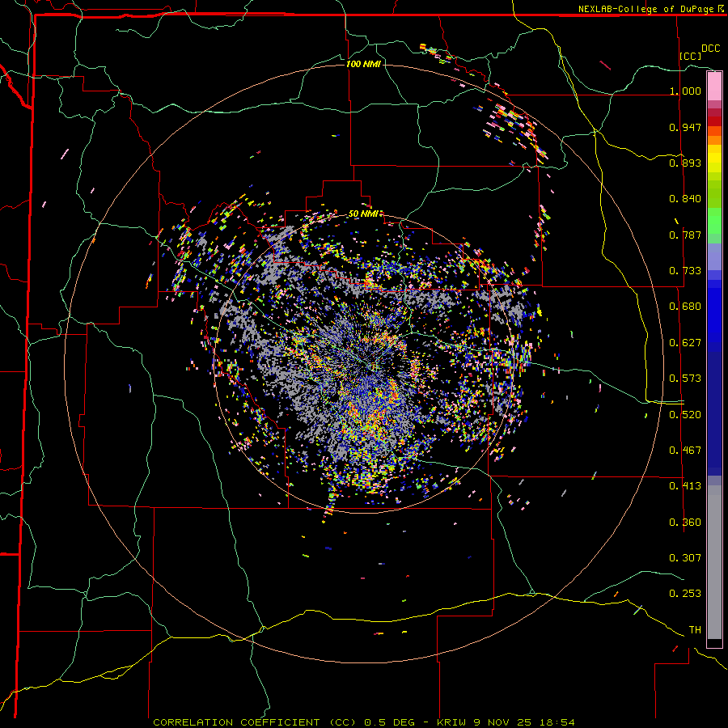This screenshot has width=728, height=728.
Task: Click the 0.5 DEG elevation text
Action: pyautogui.click(x=389, y=722)
